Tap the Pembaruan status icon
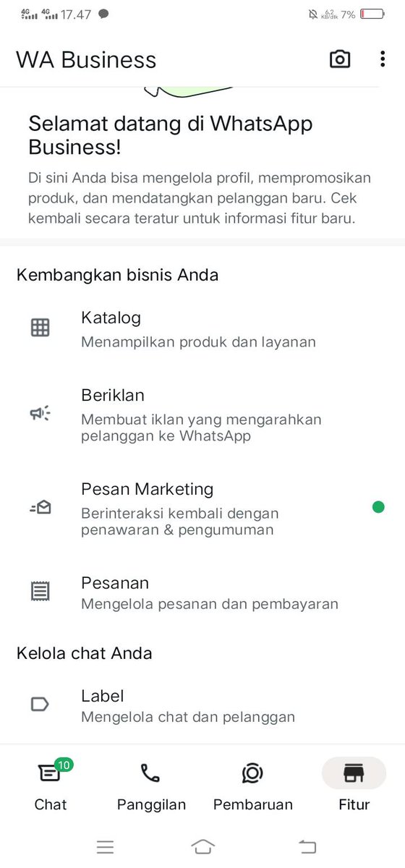This screenshot has height=868, width=405. click(252, 773)
